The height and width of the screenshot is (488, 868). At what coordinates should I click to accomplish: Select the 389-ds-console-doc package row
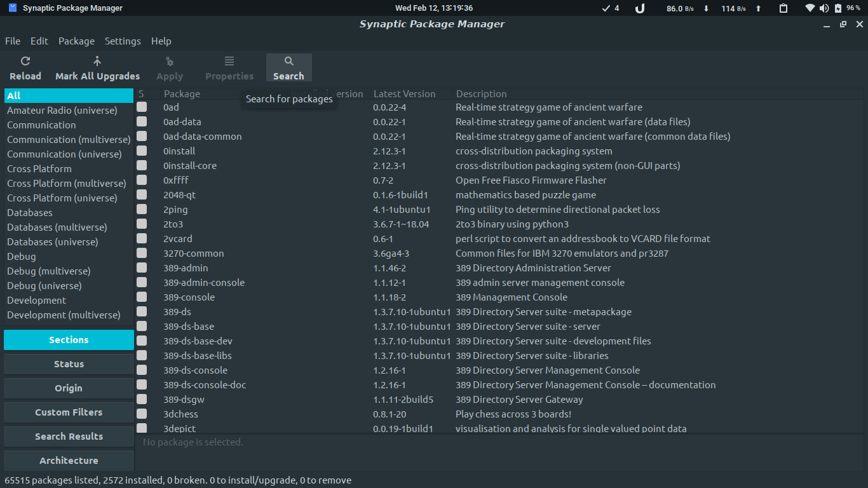499,384
